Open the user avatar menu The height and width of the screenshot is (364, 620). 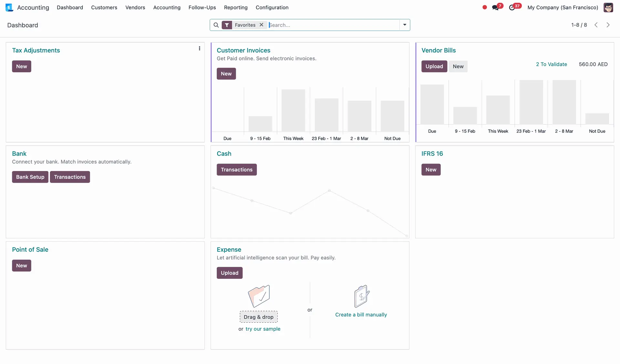pos(608,7)
